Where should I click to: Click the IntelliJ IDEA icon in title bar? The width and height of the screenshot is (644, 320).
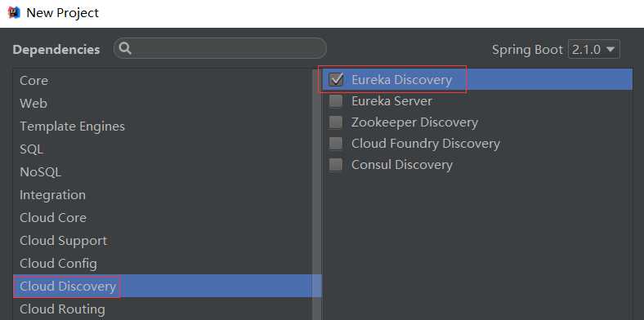14,13
